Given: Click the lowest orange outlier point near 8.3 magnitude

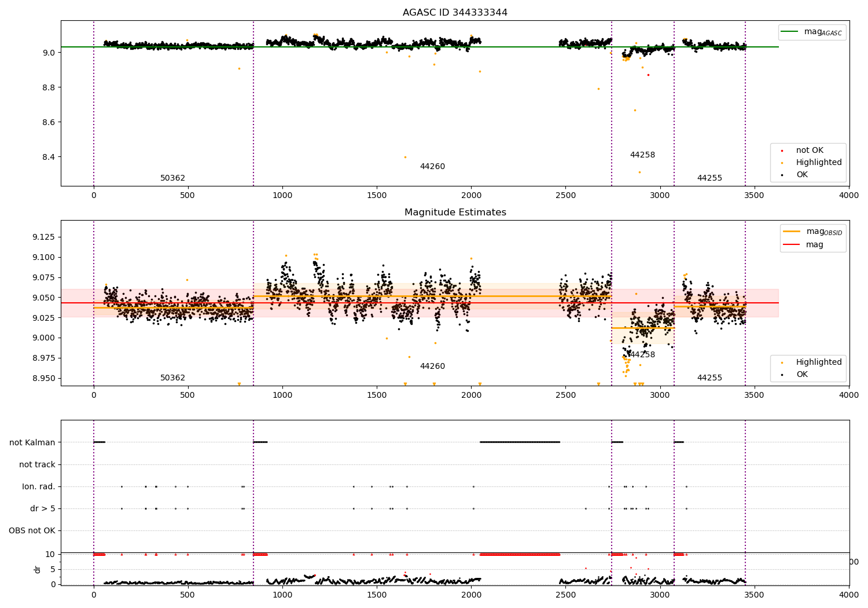Looking at the screenshot, I should (639, 172).
